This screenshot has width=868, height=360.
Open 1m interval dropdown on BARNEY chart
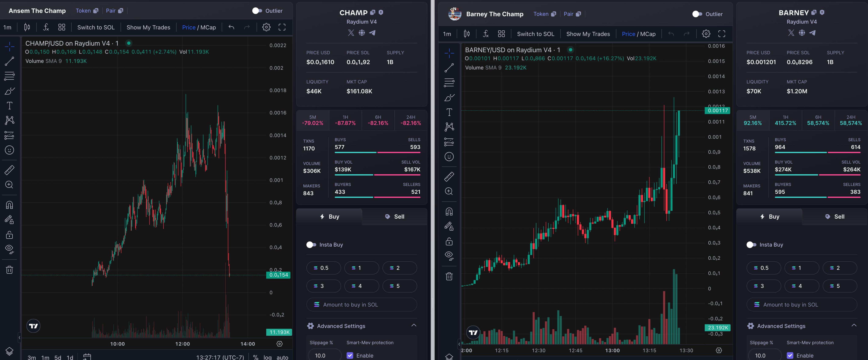coord(447,34)
